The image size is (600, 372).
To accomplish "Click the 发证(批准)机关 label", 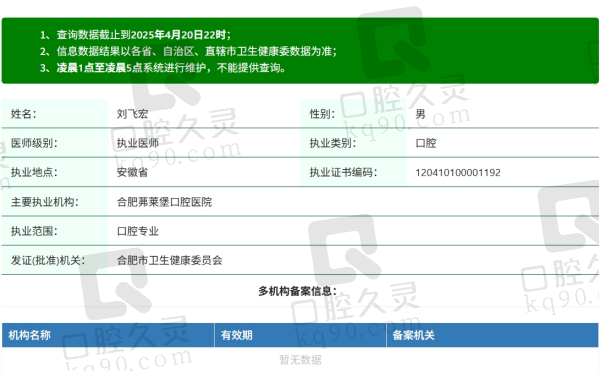I will (x=48, y=260).
